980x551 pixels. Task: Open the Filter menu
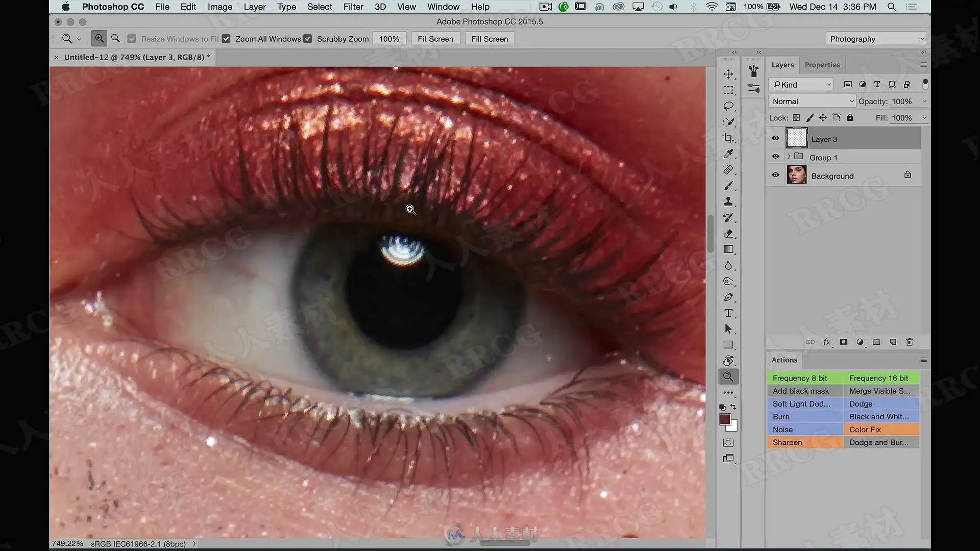353,7
